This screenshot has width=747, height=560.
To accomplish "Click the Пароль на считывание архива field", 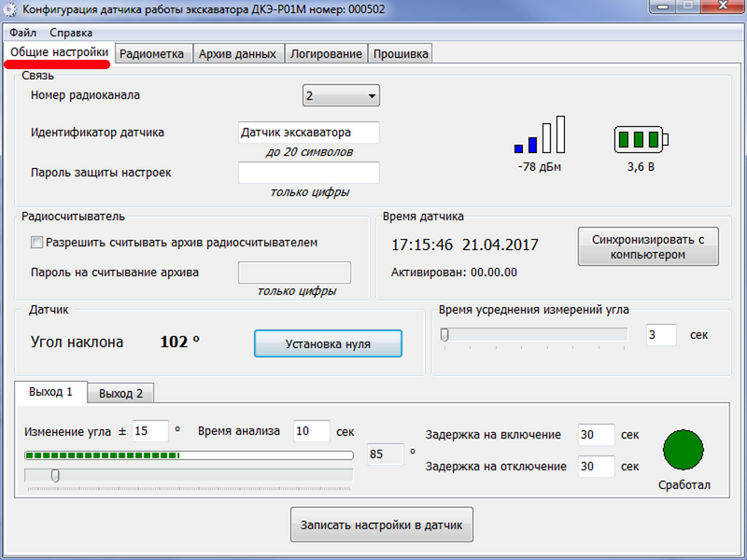I will (294, 273).
